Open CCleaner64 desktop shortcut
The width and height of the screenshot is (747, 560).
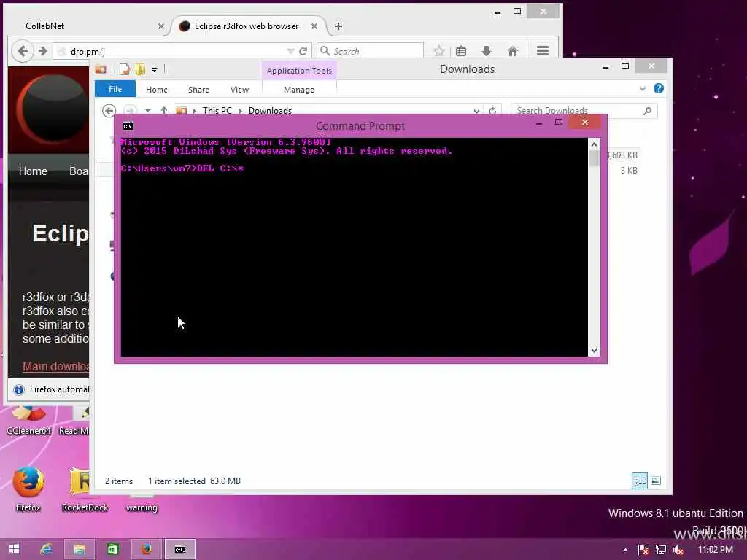pyautogui.click(x=28, y=421)
